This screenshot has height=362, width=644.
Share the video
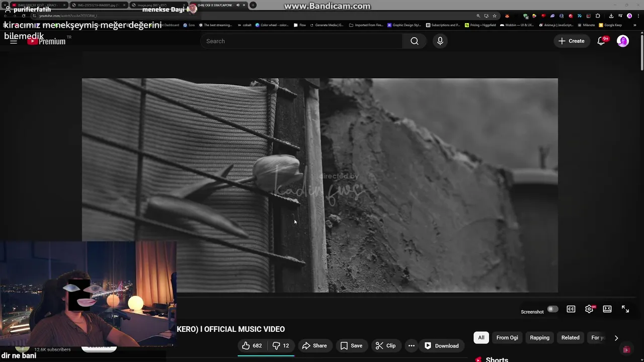314,346
